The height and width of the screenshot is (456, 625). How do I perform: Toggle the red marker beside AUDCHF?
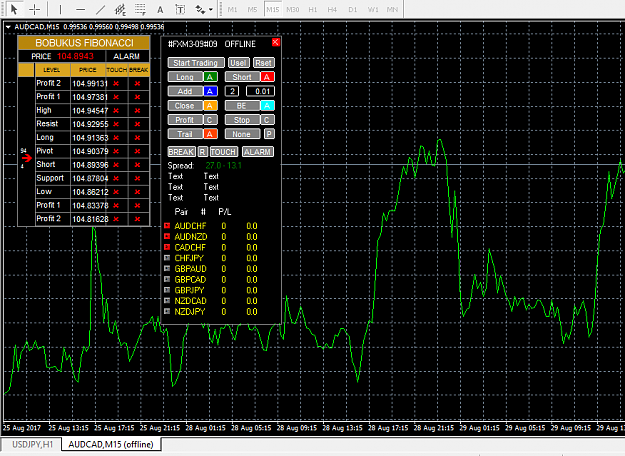click(167, 226)
